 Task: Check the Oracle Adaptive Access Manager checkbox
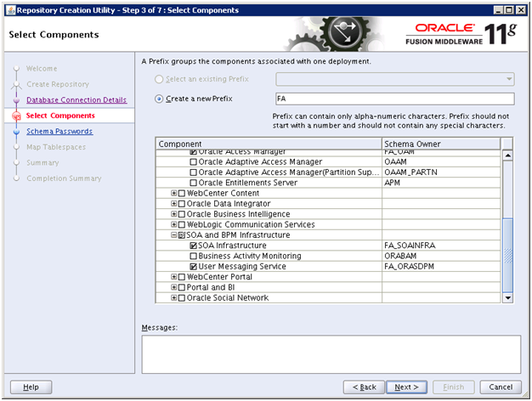pos(194,162)
